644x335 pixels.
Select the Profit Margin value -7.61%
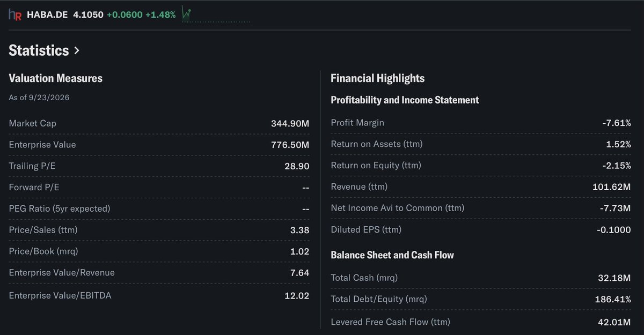coord(617,123)
